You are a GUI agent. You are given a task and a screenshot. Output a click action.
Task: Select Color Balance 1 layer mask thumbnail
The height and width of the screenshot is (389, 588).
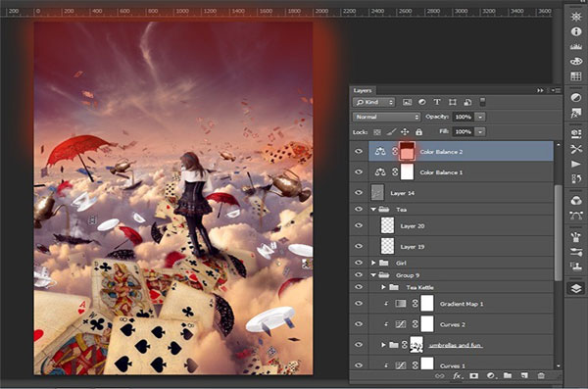408,172
